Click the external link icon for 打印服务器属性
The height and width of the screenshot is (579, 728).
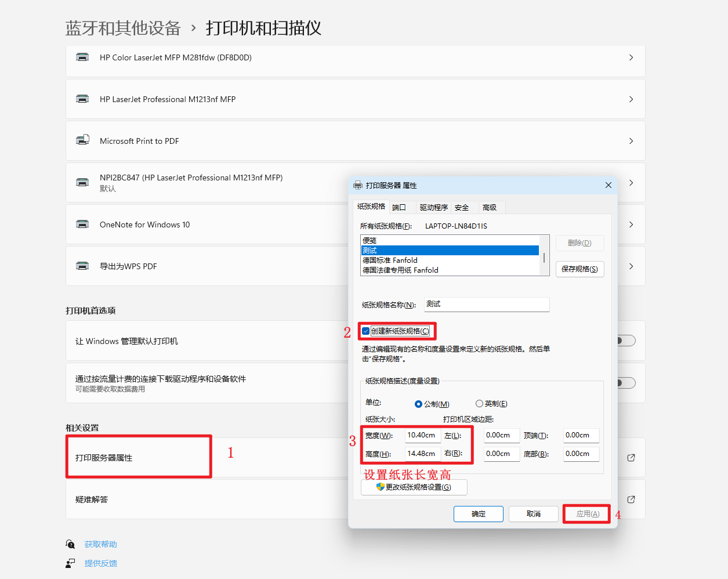(x=631, y=458)
